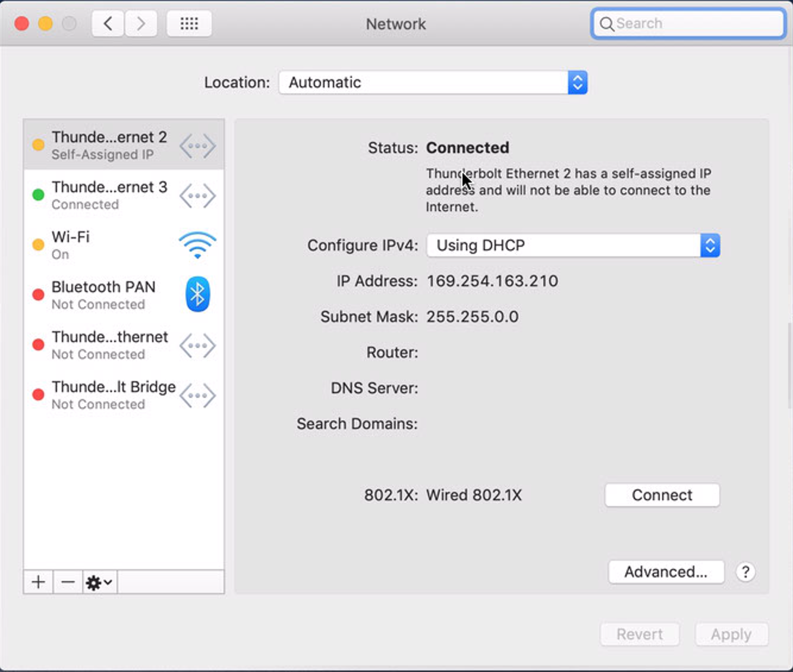The width and height of the screenshot is (793, 672).
Task: Open the gear action menu
Action: [100, 582]
